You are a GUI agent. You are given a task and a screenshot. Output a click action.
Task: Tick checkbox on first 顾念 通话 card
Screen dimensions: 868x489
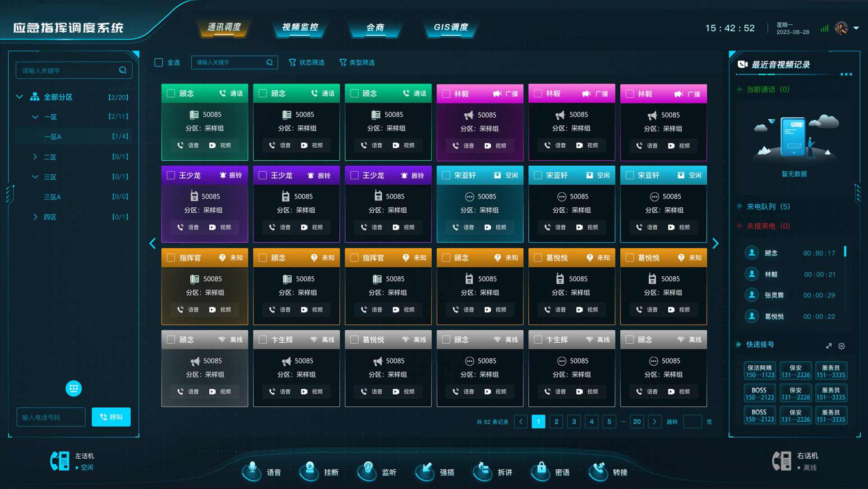pyautogui.click(x=171, y=93)
